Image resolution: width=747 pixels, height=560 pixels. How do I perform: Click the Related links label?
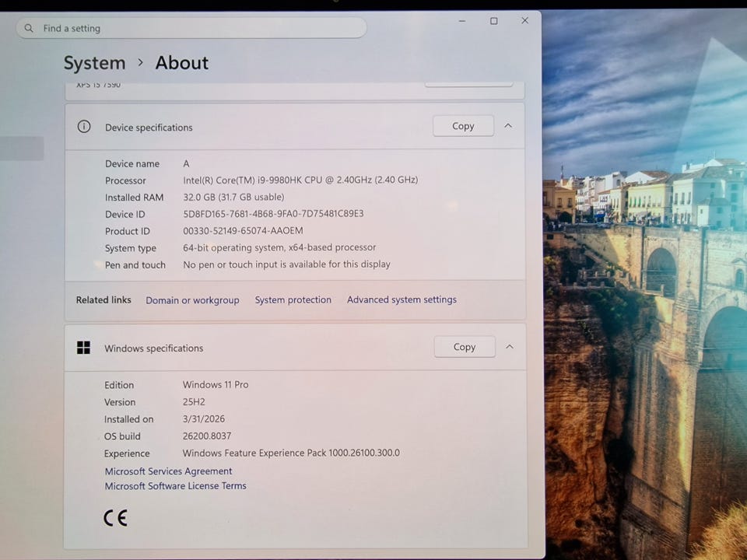[103, 300]
